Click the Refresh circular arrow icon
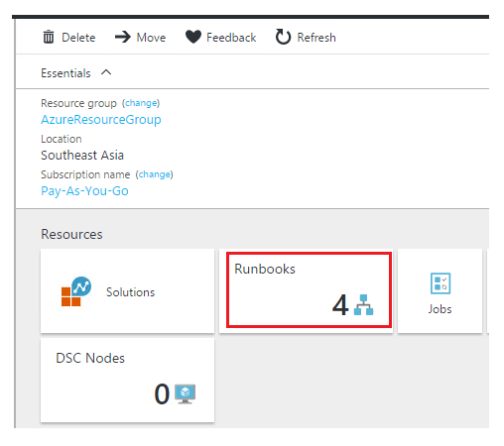This screenshot has height=446, width=504. [283, 37]
